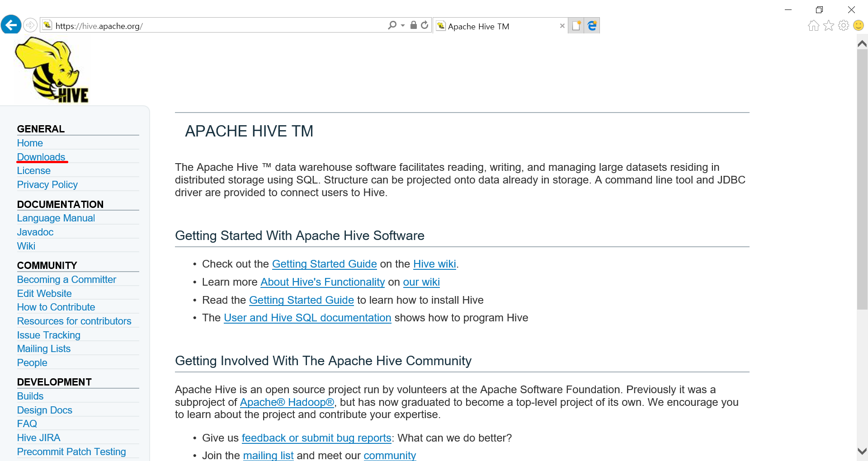Click the site favicon in the address bar

(47, 25)
